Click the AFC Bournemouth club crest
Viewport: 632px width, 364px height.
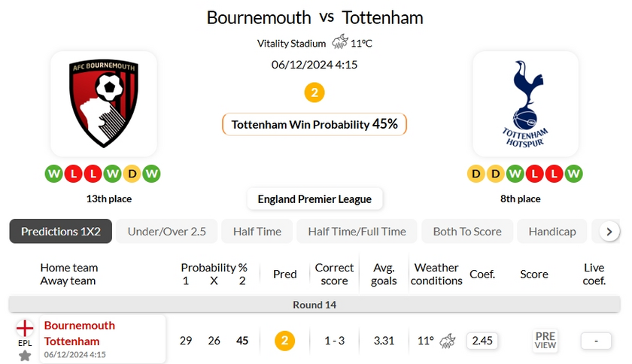click(104, 104)
